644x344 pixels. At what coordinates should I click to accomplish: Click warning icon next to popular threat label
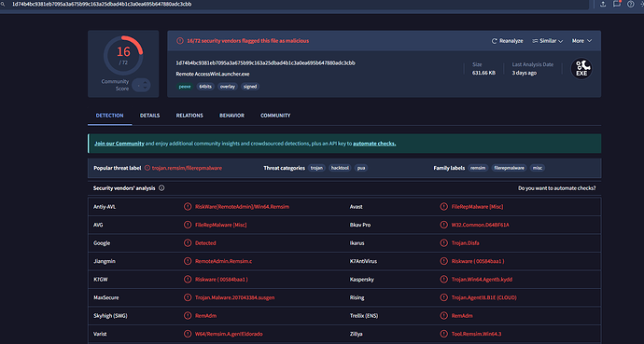coord(147,168)
